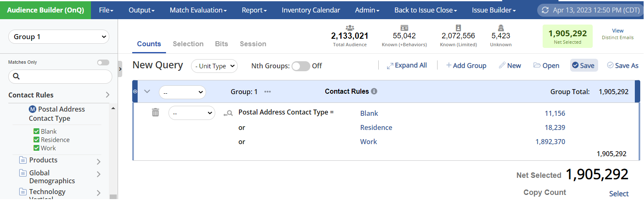Click the refresh icon next to date
Screen dimensions: 644x202
click(x=545, y=10)
